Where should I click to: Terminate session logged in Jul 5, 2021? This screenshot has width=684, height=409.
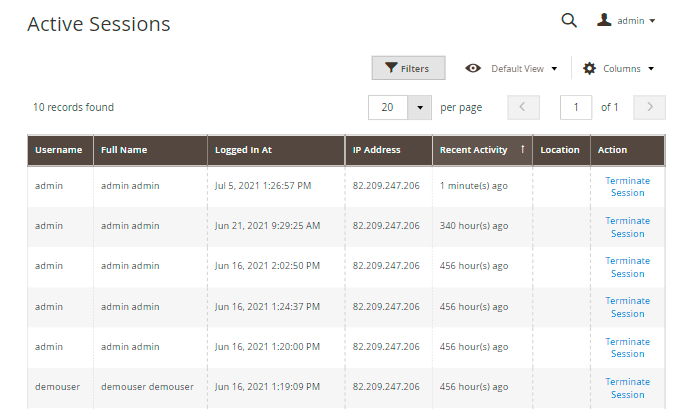click(x=627, y=187)
